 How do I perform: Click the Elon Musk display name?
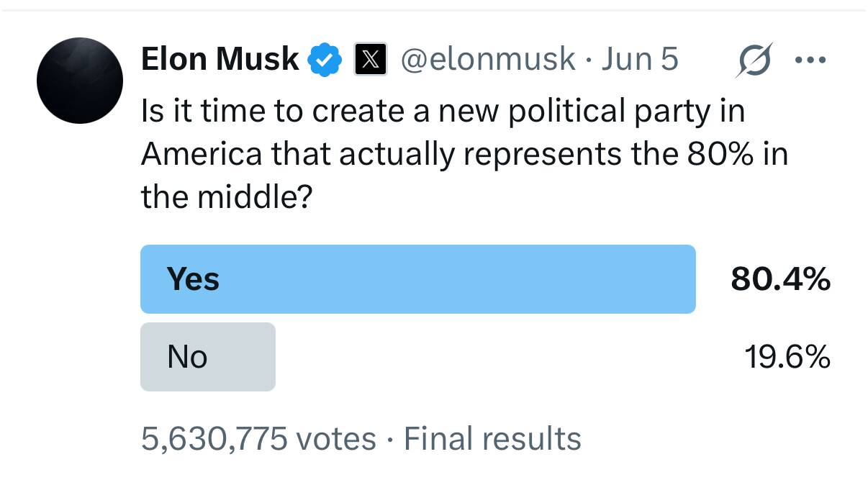coord(220,59)
